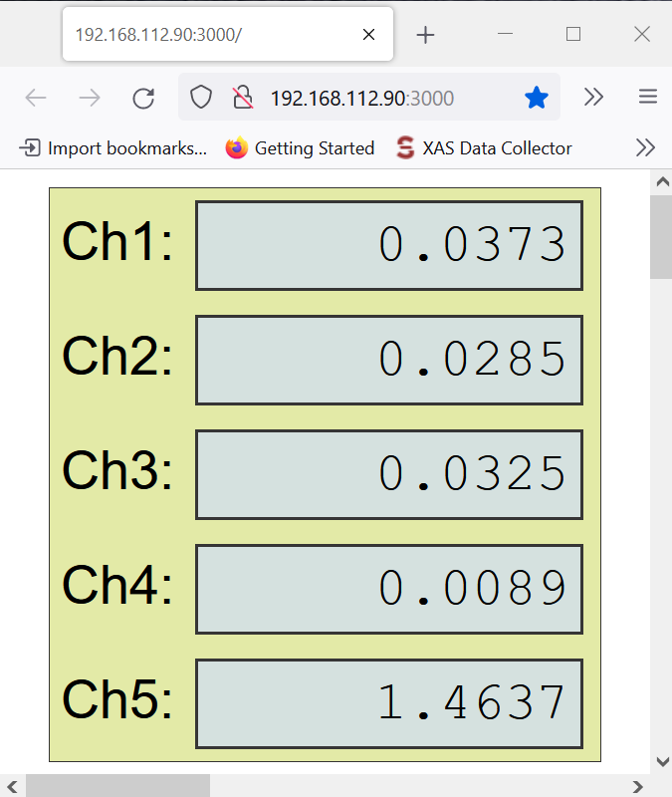Open a new tab with the plus button
This screenshot has height=797, width=672.
[425, 35]
